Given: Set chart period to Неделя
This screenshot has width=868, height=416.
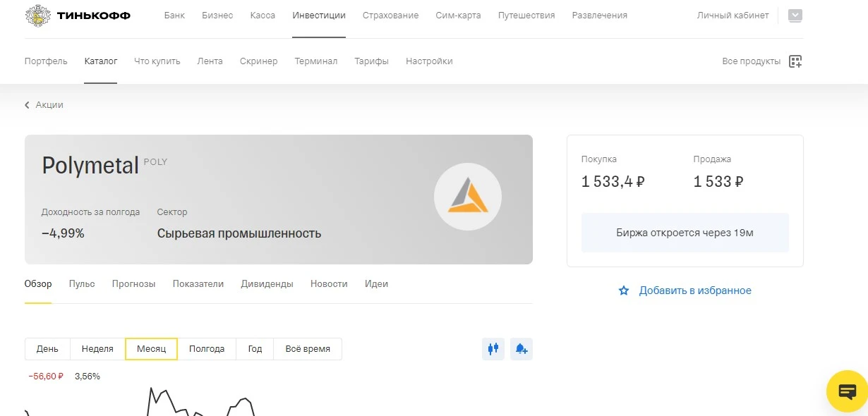Looking at the screenshot, I should click(97, 349).
